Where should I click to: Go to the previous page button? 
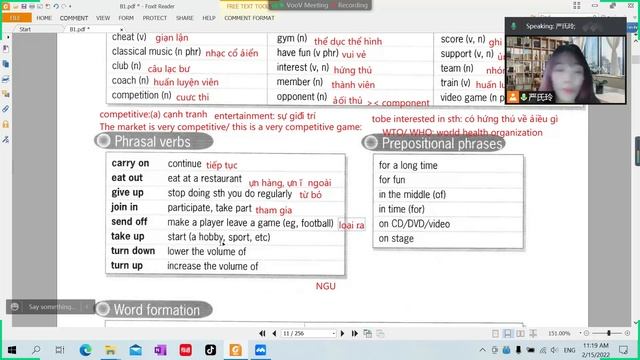pos(274,333)
